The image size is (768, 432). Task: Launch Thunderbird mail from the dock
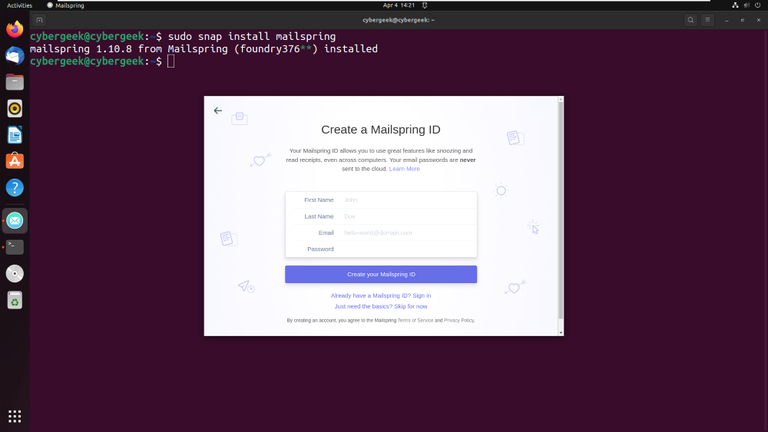click(15, 55)
